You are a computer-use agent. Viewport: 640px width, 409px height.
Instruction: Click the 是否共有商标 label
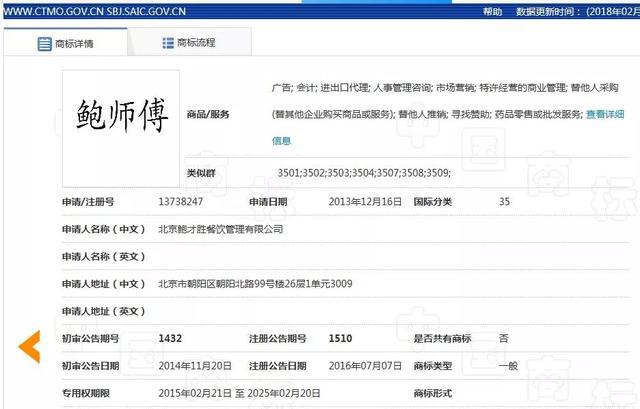pyautogui.click(x=442, y=338)
